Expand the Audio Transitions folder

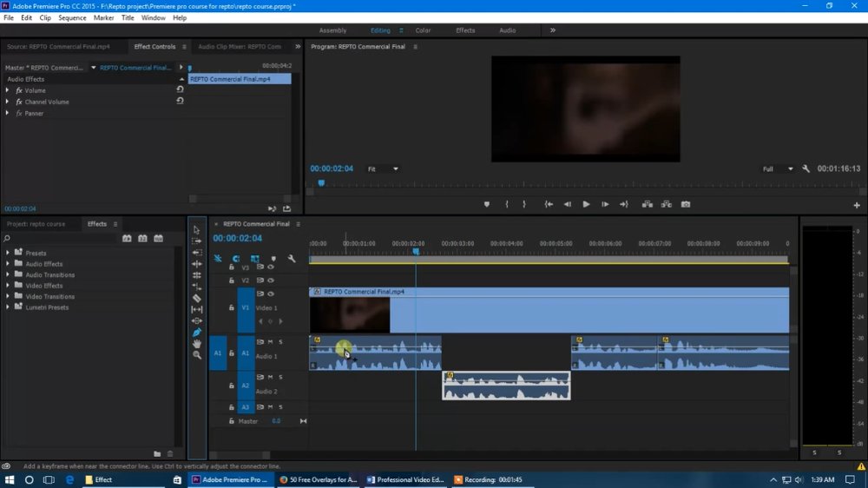click(8, 274)
